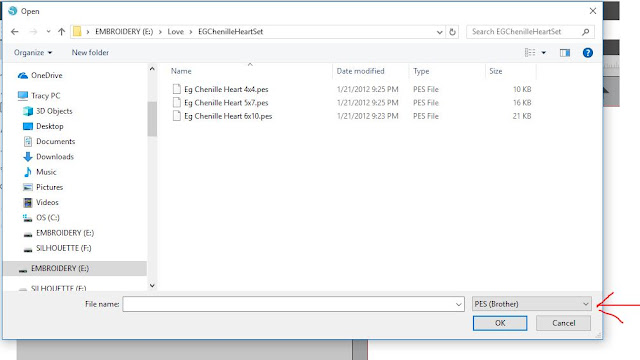Click the OK button
The height and width of the screenshot is (360, 640).
(x=500, y=323)
